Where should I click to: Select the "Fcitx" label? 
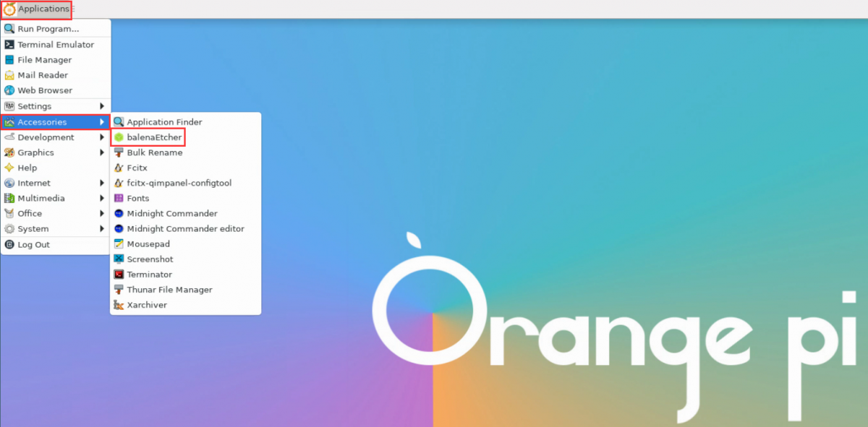point(137,168)
